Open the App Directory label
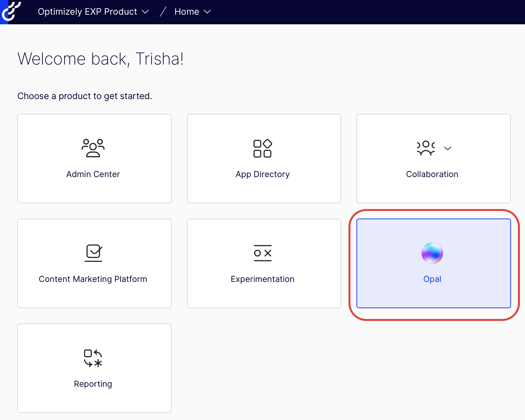Screen dimensions: 525x420 [262, 174]
